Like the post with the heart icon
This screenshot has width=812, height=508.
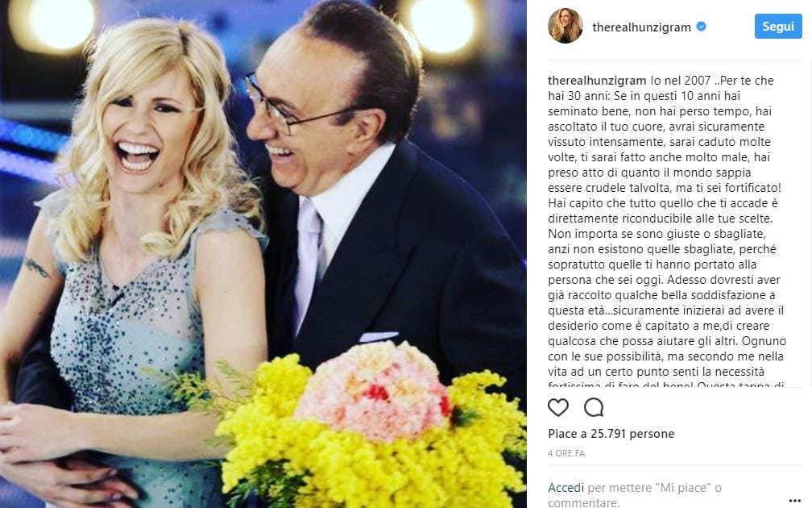click(x=558, y=407)
